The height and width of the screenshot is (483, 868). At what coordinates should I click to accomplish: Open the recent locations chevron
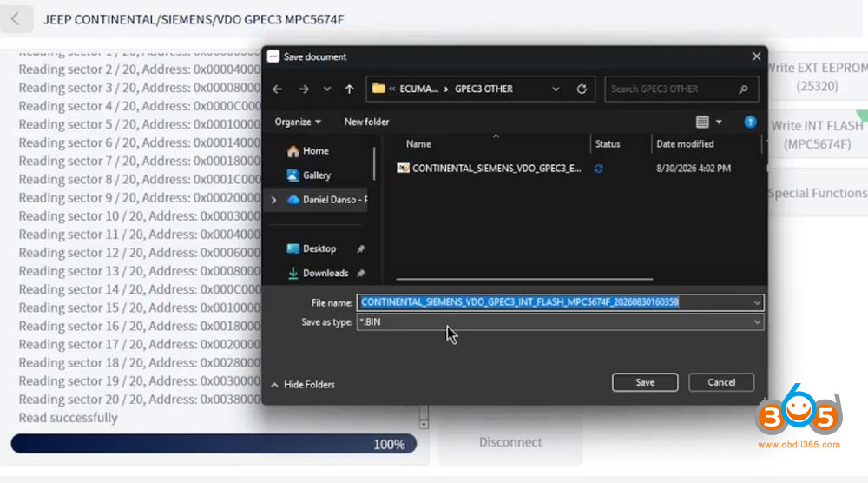(327, 89)
